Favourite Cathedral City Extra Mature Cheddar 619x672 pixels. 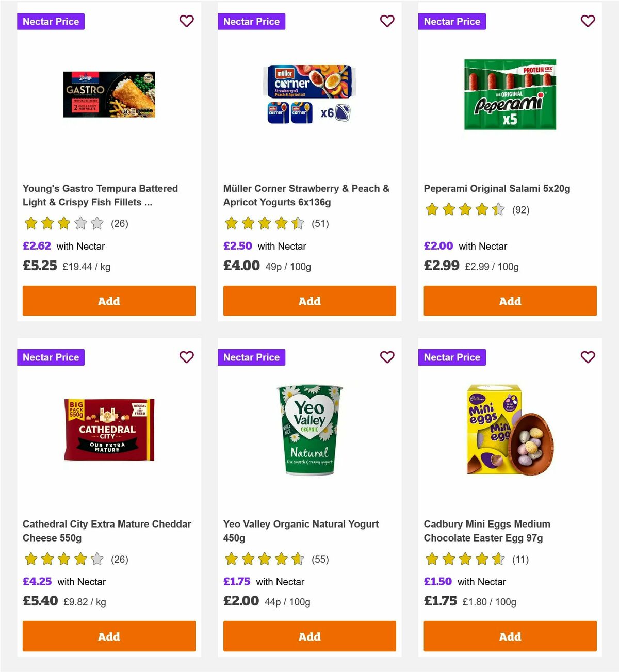(186, 357)
